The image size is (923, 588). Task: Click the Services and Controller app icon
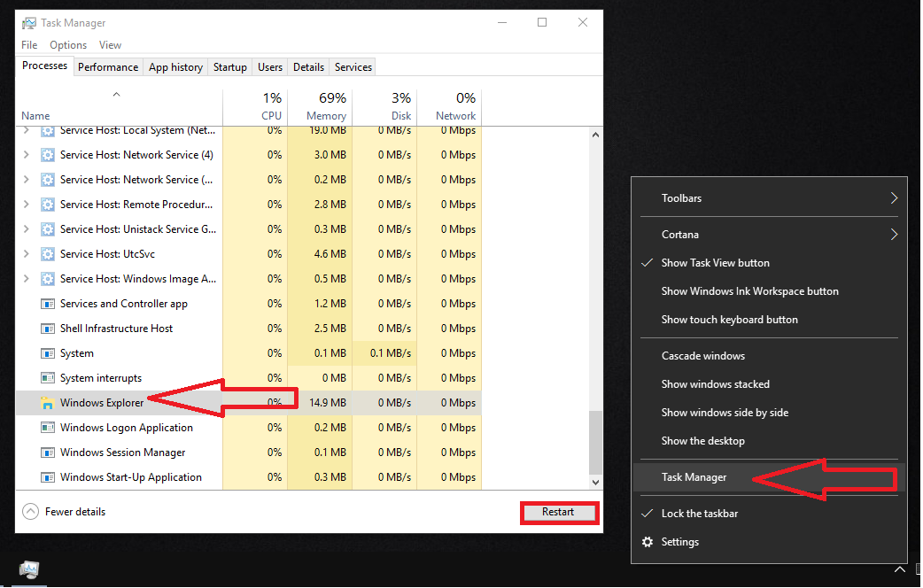(48, 304)
